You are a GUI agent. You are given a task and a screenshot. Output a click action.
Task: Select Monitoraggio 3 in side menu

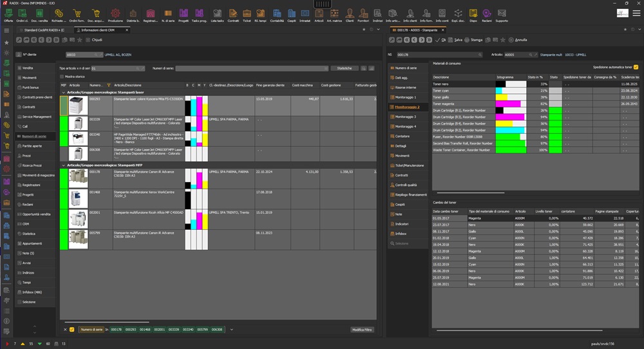[407, 117]
